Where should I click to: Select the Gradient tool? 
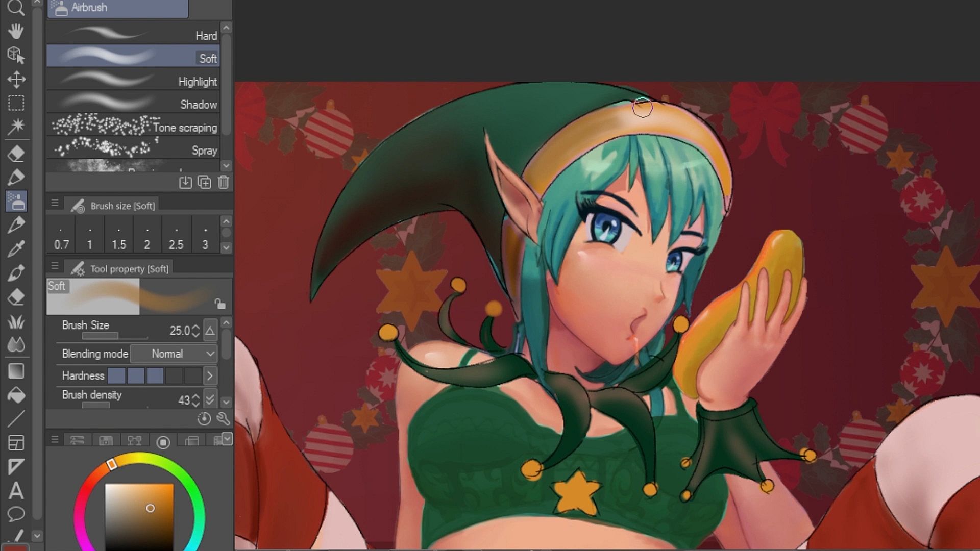(16, 371)
